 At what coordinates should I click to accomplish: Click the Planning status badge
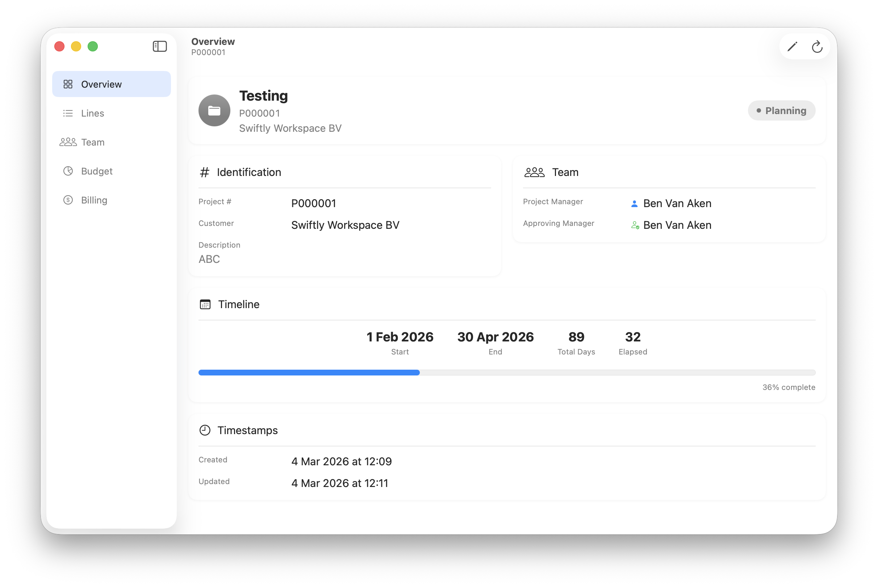[781, 111]
